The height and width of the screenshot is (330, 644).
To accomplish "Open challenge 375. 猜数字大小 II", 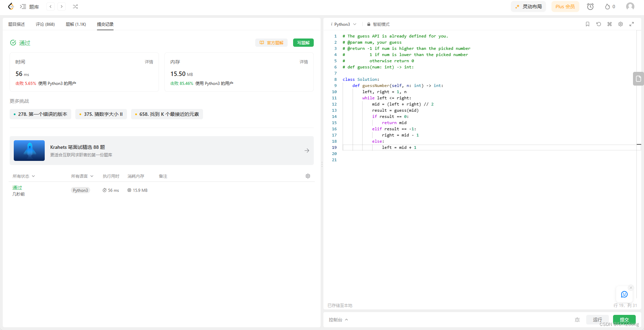I will (101, 114).
